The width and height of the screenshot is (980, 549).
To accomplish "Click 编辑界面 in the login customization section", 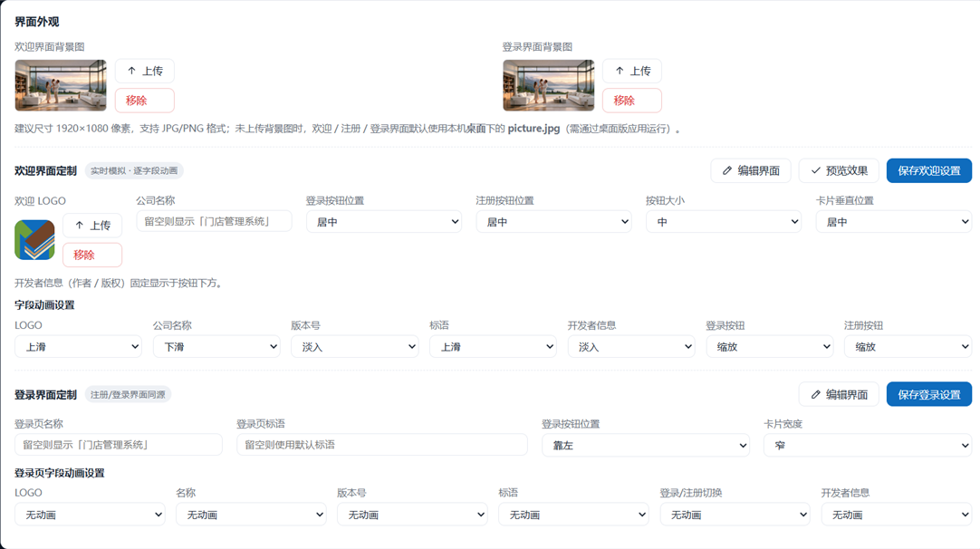I will coord(839,395).
